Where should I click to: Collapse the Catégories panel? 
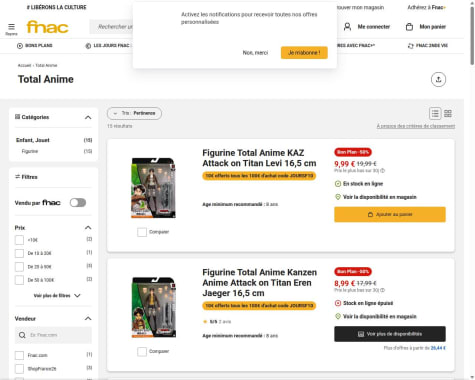pyautogui.click(x=88, y=117)
